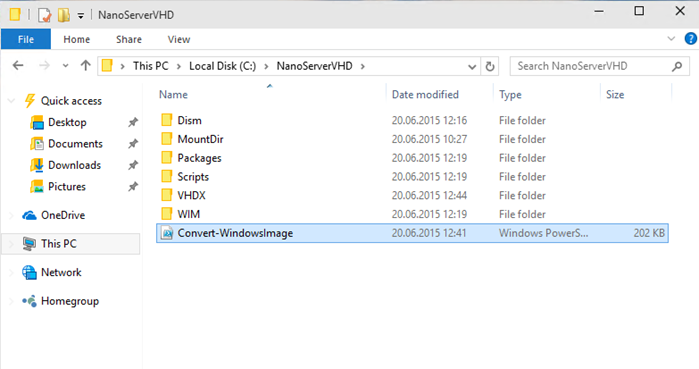Screen dimensions: 699x369
Task: Refresh the NanoServerVHD folder view
Action: 489,66
